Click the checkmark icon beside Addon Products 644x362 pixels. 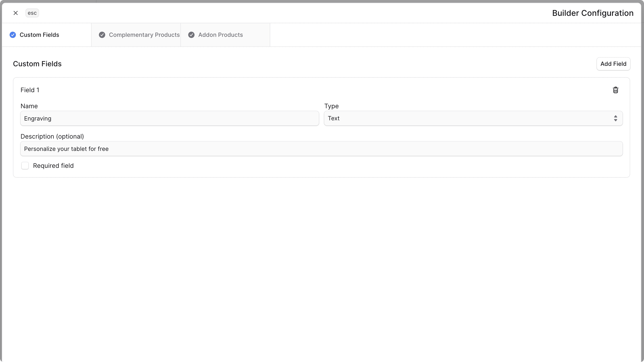192,35
